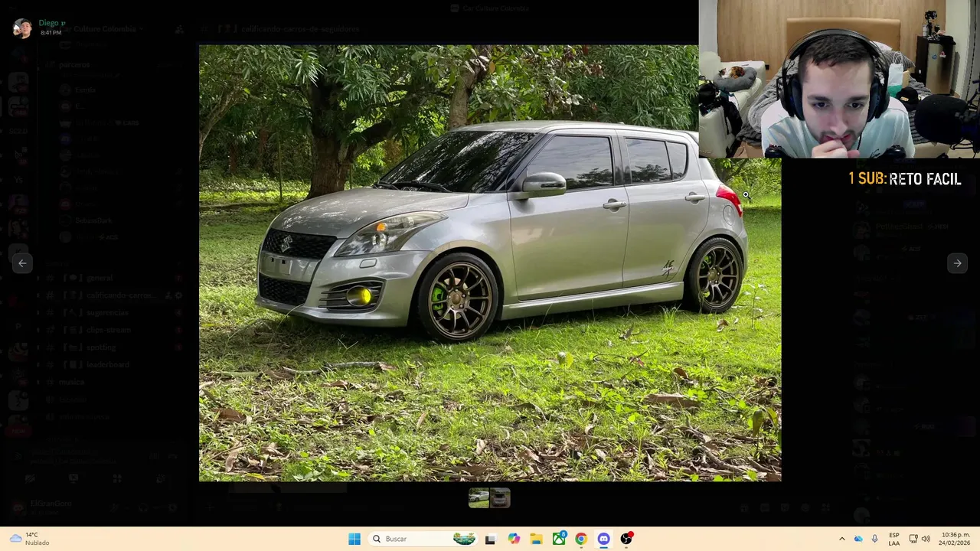Open the Windows Start menu

354,539
